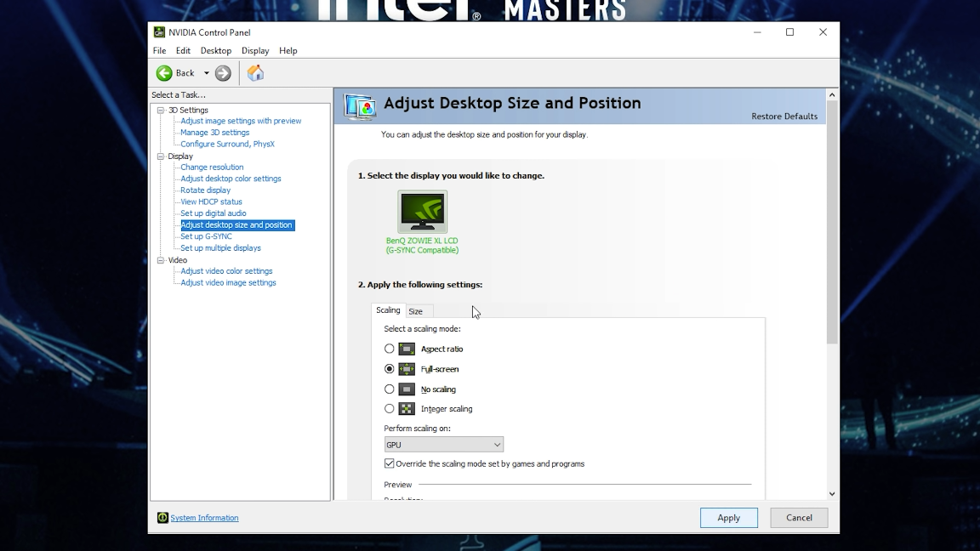Screen dimensions: 980x551
Task: Open Change resolution page
Action: pos(212,168)
